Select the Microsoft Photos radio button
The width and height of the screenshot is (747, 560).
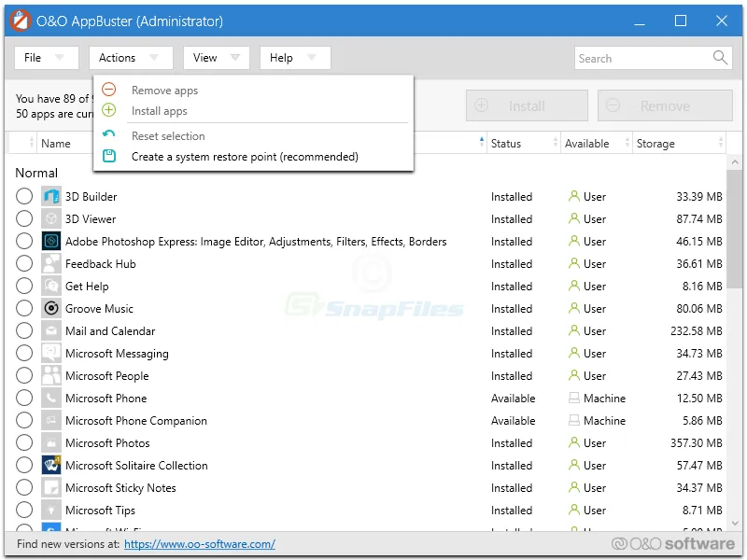click(x=24, y=442)
